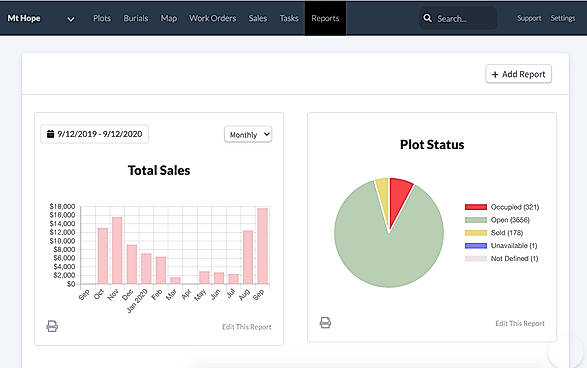Click the Jun sales bar

pos(219,278)
